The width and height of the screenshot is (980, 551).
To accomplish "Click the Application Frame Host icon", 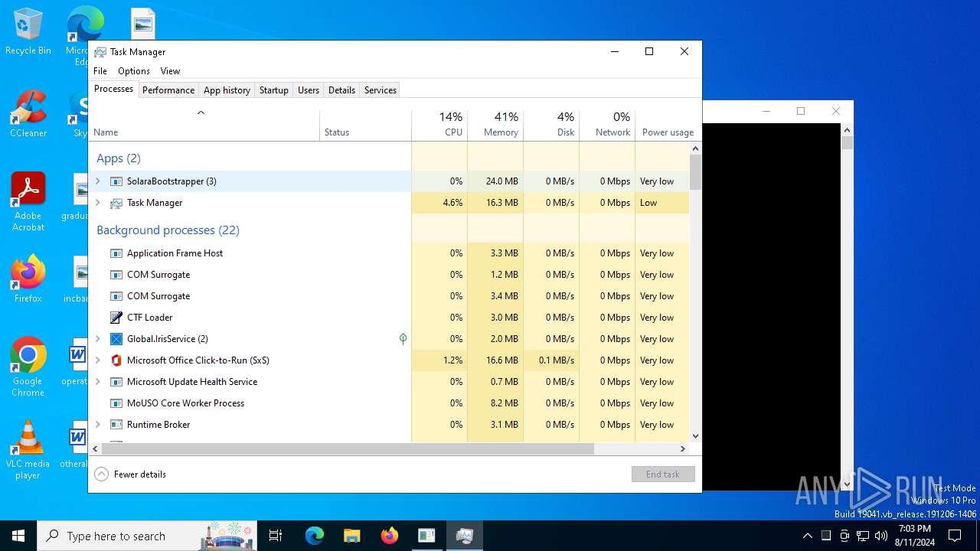I will [116, 253].
